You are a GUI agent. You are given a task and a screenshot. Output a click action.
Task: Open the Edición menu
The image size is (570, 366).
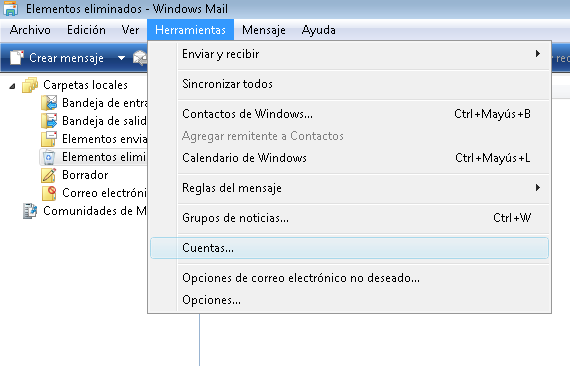coord(86,30)
